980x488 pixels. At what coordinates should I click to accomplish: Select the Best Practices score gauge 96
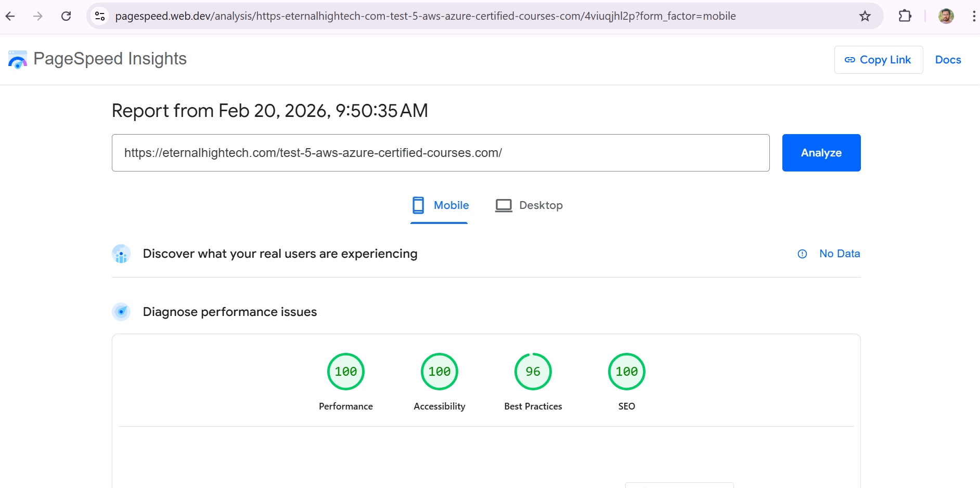(x=533, y=372)
